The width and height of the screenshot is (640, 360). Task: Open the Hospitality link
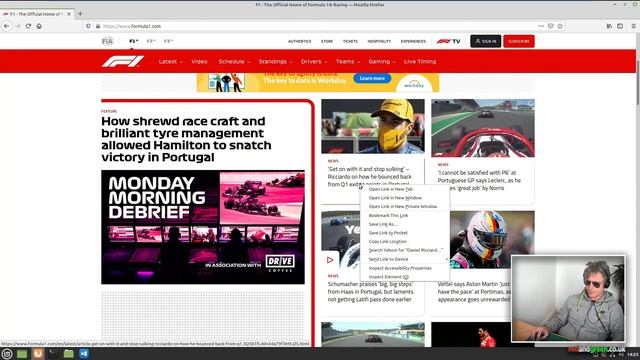[x=379, y=41]
